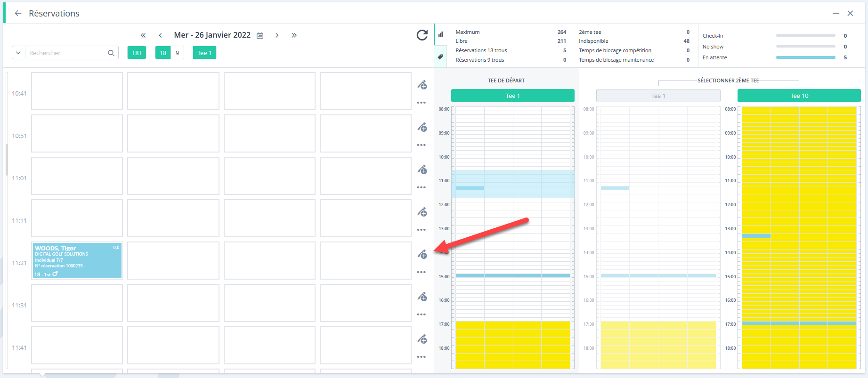Go to the next day chevron
Viewport: 868px width, 378px height.
pyautogui.click(x=277, y=35)
